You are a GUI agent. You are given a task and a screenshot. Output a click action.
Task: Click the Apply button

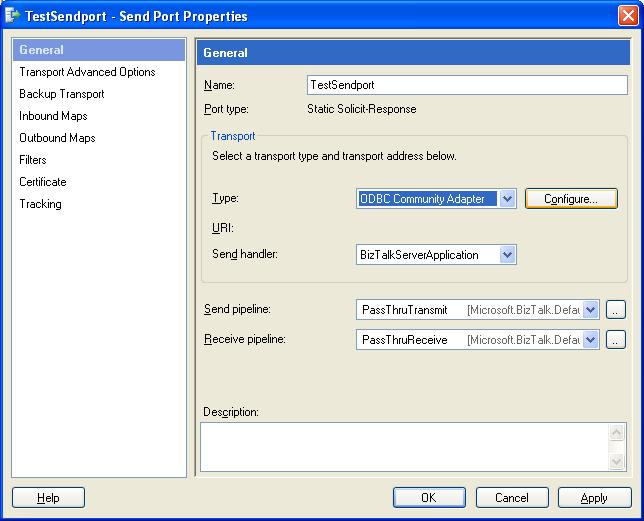click(x=594, y=498)
